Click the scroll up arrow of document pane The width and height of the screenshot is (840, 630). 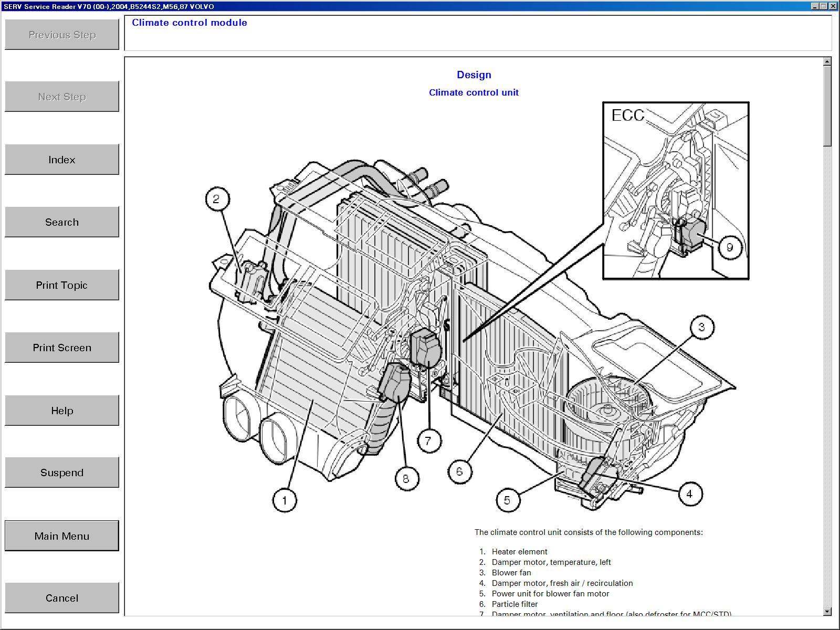827,62
